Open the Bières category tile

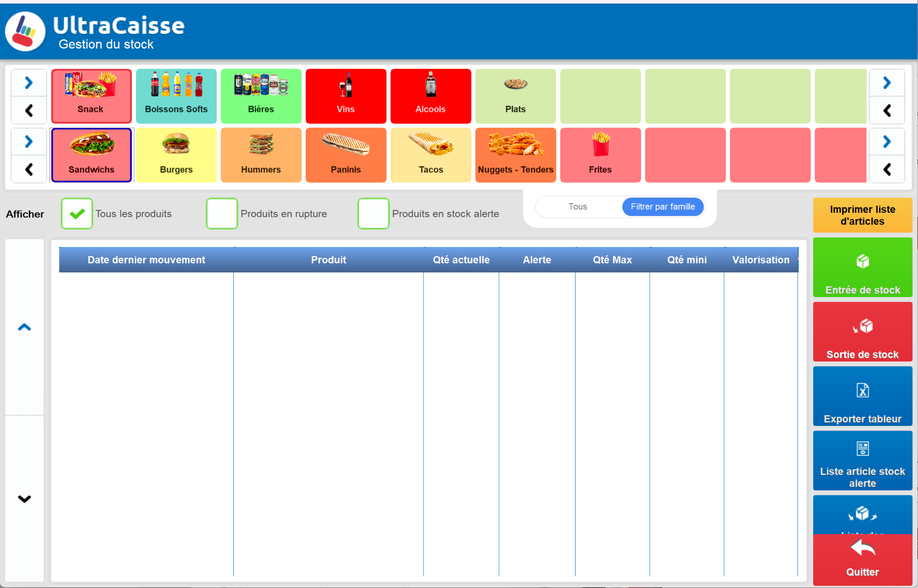coord(261,96)
